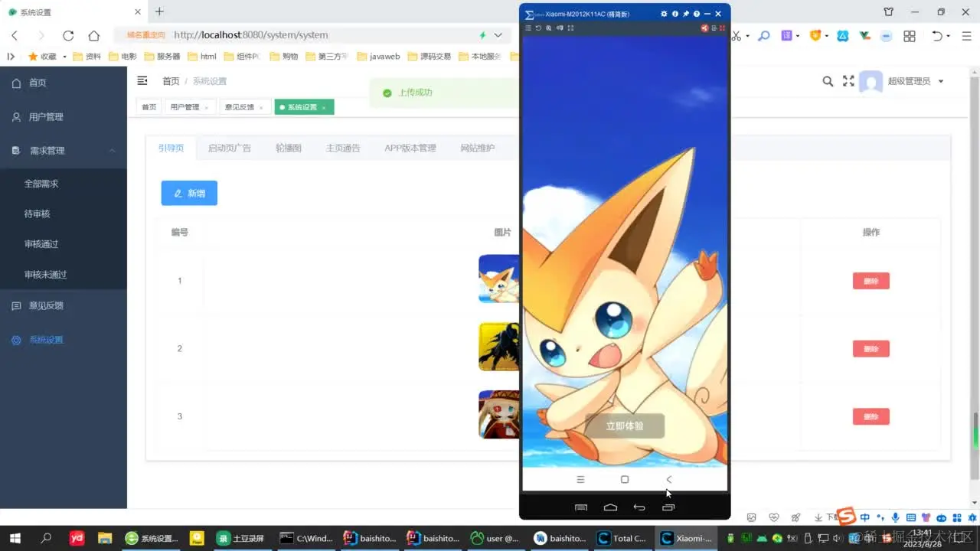Open the javaweb bookmark folder
Viewport: 980px width, 551px height.
pos(378,56)
